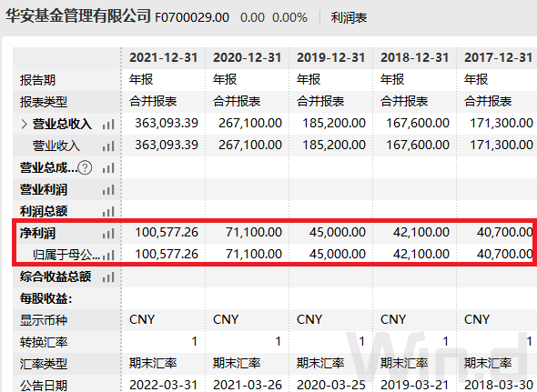Open chart icon for 利润总额 row
The width and height of the screenshot is (537, 392).
coord(108,212)
